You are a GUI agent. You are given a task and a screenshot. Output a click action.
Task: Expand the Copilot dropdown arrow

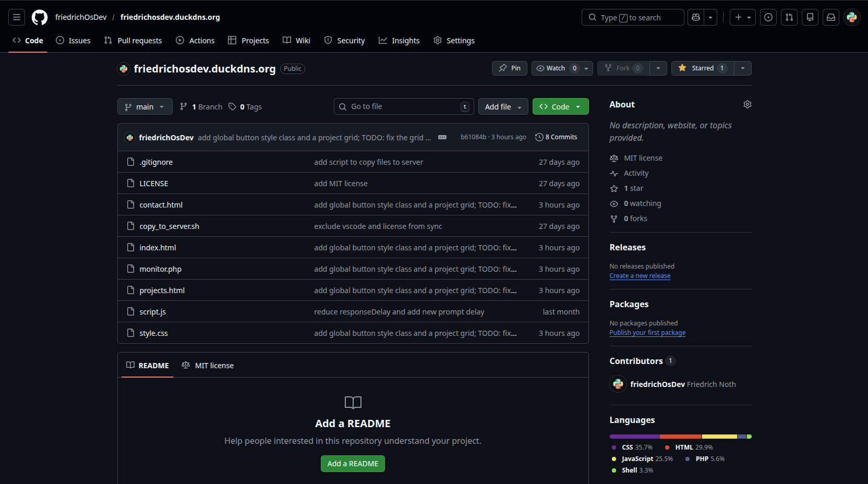pos(710,17)
